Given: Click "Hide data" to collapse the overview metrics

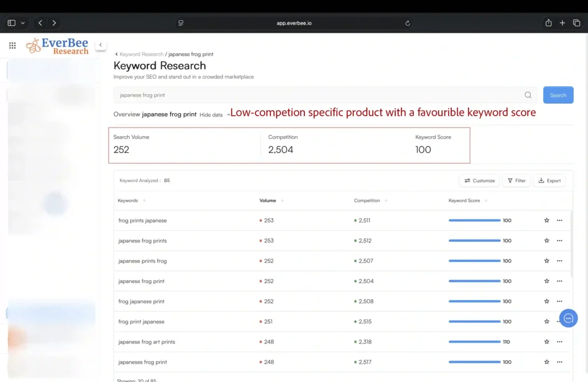Looking at the screenshot, I should tap(211, 114).
